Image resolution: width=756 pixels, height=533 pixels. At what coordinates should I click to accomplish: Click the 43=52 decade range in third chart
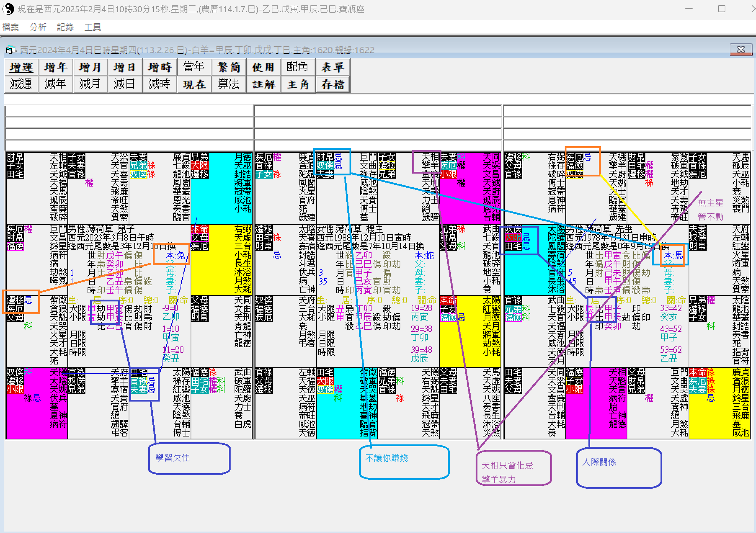point(671,329)
